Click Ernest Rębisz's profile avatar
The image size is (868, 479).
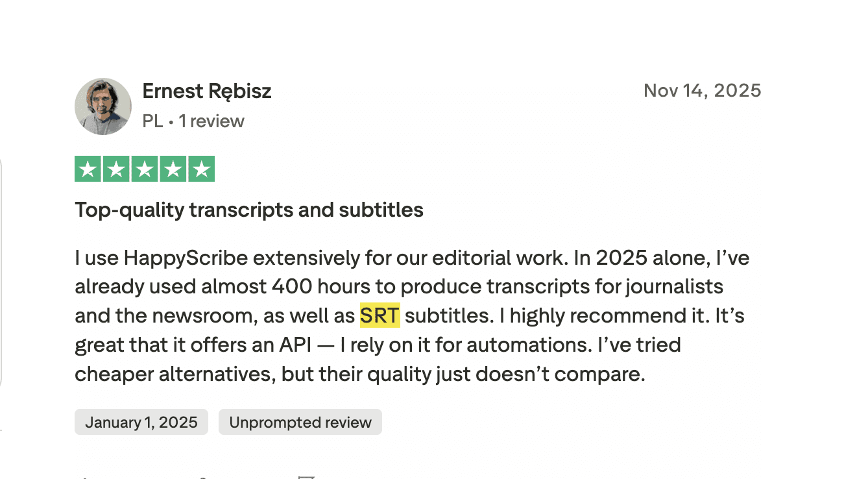pyautogui.click(x=103, y=106)
